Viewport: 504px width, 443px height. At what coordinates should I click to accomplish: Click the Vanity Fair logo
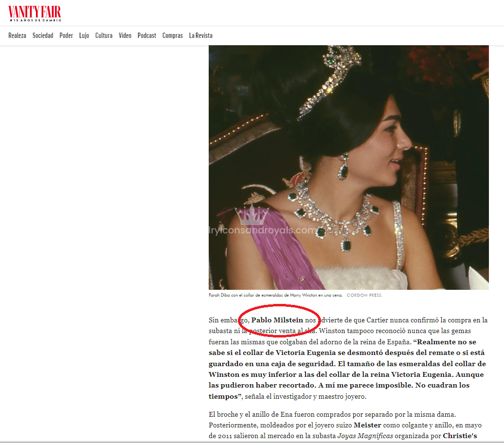pos(35,12)
